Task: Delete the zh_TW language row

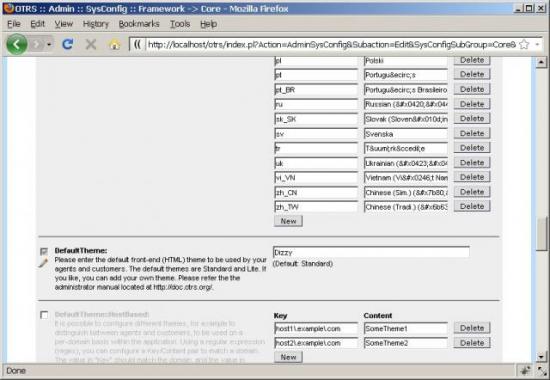Action: (x=472, y=206)
